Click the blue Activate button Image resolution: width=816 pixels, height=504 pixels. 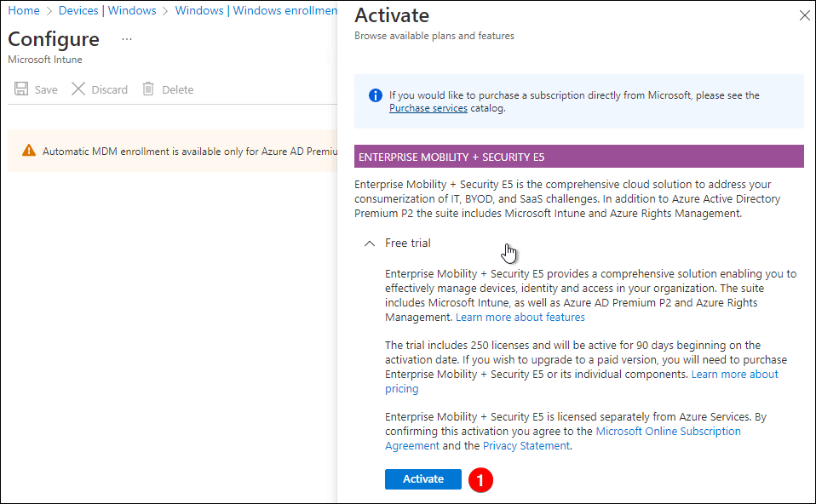point(423,479)
